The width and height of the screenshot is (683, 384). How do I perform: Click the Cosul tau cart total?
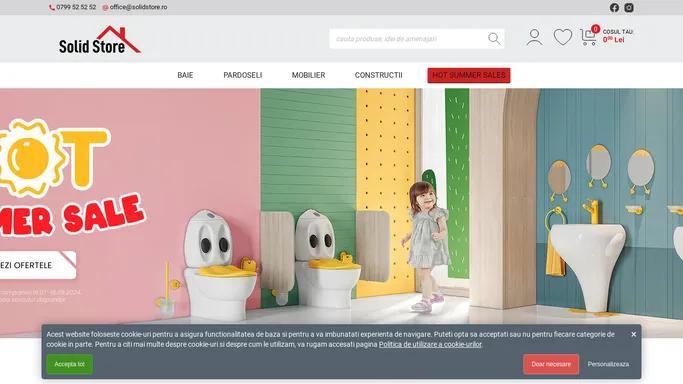(618, 36)
